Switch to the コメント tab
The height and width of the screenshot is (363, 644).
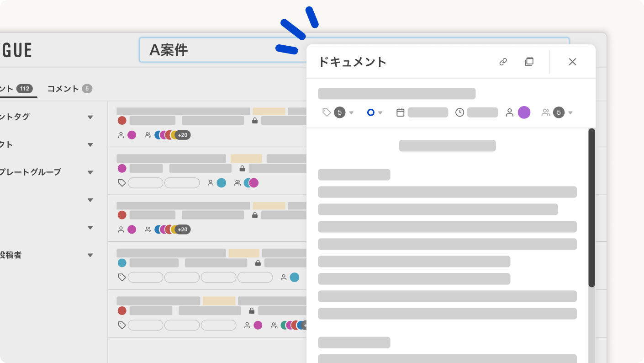[x=63, y=89]
